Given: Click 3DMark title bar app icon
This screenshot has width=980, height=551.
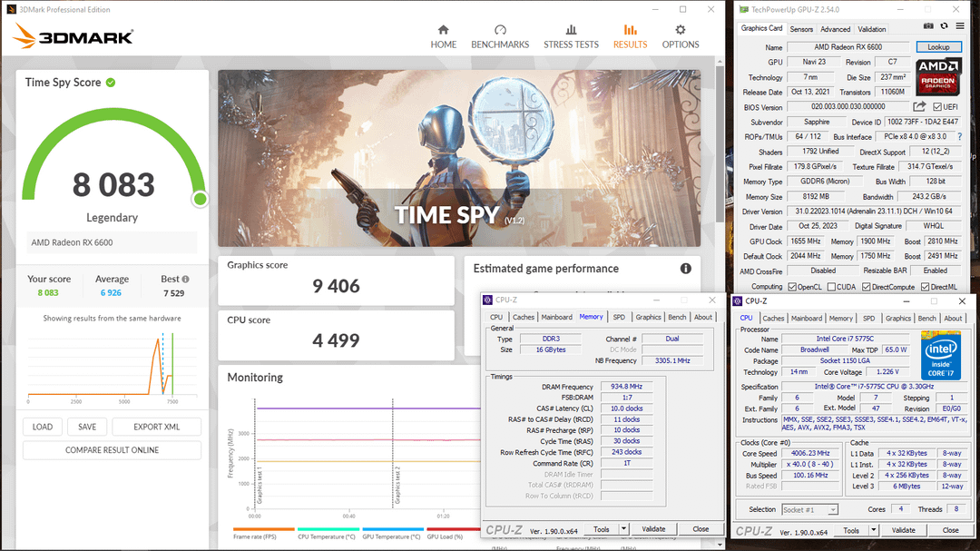Looking at the screenshot, I should [x=11, y=9].
